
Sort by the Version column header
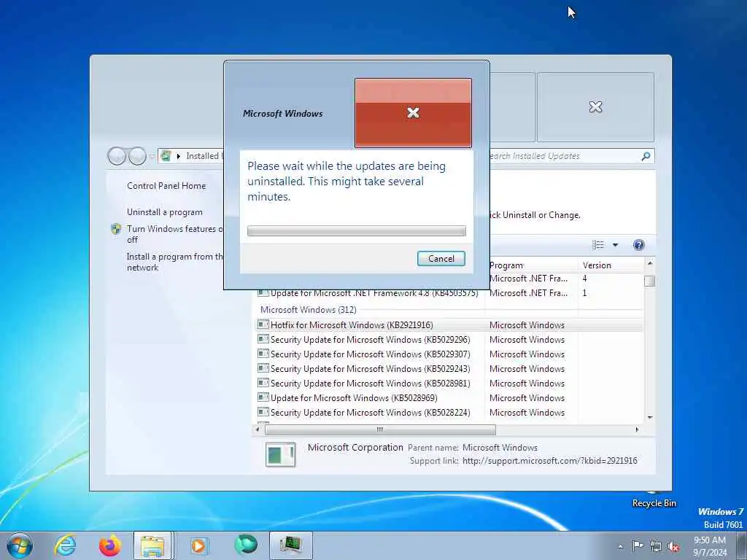[x=611, y=265]
